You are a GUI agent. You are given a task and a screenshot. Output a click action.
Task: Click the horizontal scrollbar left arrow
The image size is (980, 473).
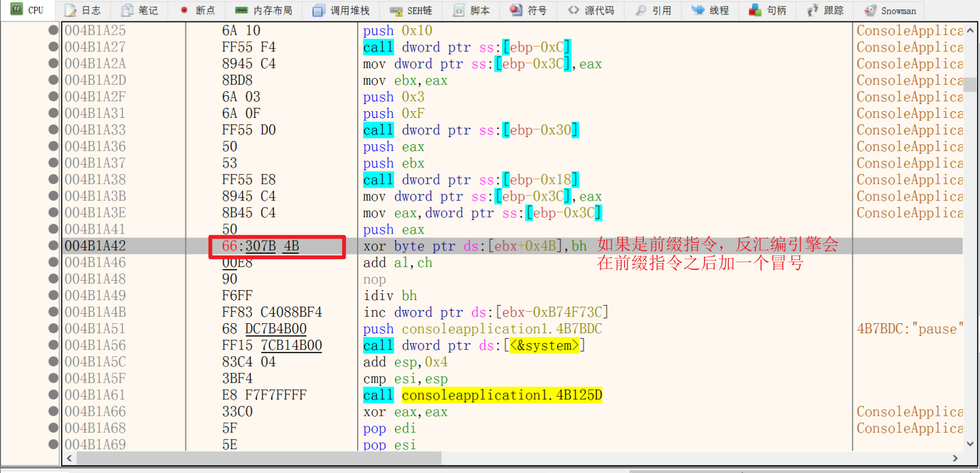click(69, 458)
